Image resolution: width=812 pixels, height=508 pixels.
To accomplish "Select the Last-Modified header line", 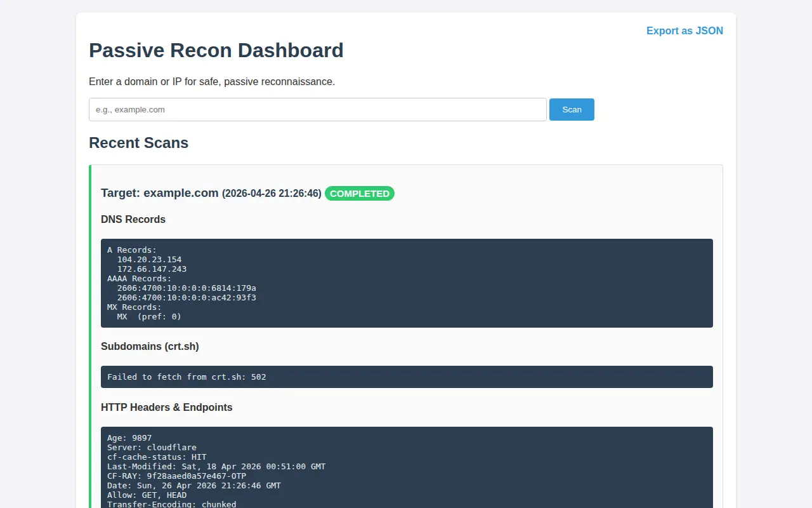I will 216,466.
